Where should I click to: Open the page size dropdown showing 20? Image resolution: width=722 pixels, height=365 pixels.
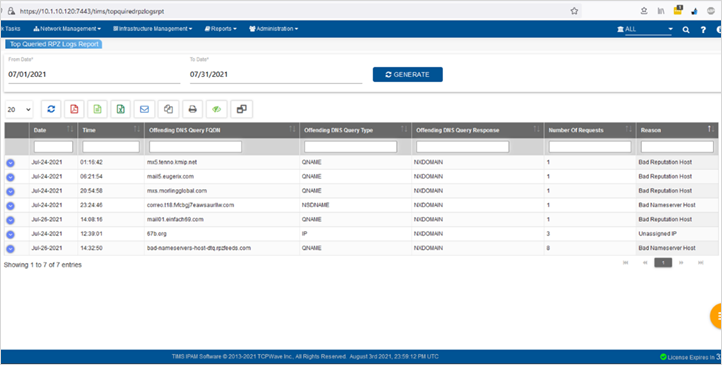pos(19,110)
